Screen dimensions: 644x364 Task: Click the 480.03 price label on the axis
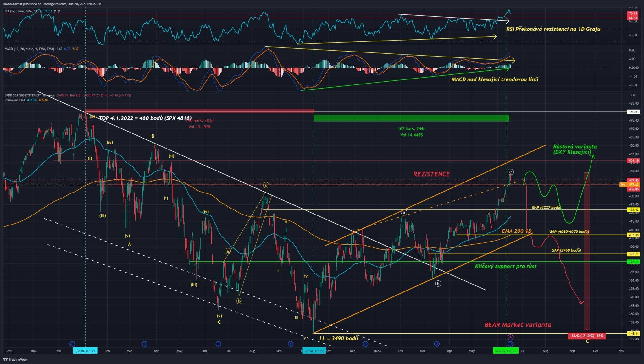point(633,112)
